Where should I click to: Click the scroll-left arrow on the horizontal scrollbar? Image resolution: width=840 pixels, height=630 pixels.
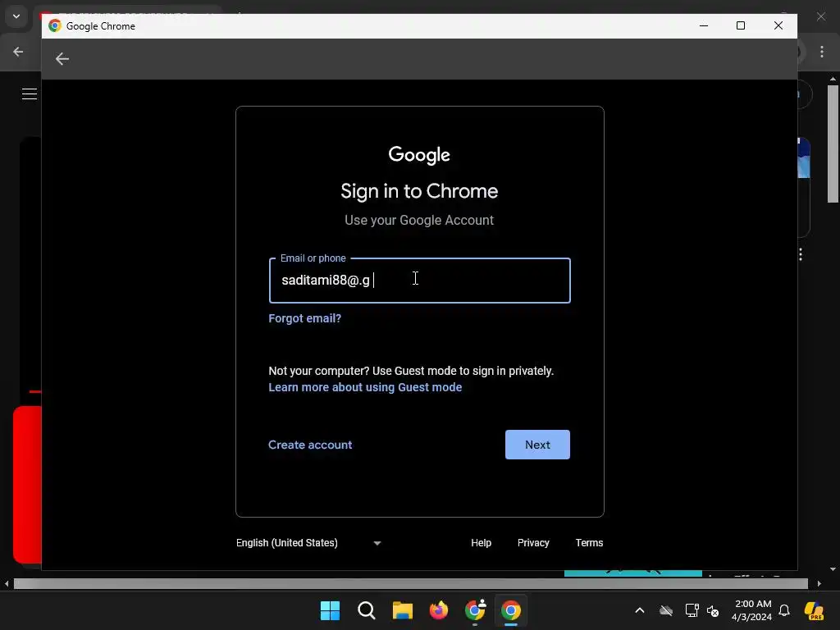pyautogui.click(x=7, y=583)
